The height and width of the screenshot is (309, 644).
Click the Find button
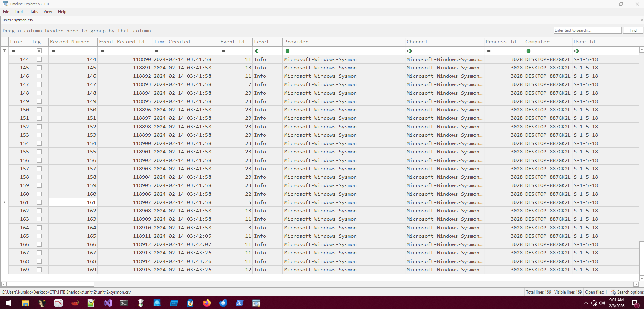(x=633, y=30)
